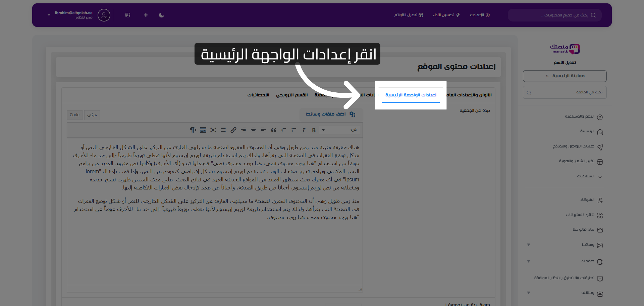Image resolution: width=644 pixels, height=306 pixels.
Task: Click the Insert Link icon in the editor toolbar
Action: [233, 130]
